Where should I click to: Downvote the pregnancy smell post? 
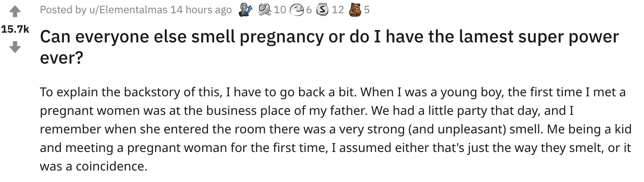tap(15, 47)
